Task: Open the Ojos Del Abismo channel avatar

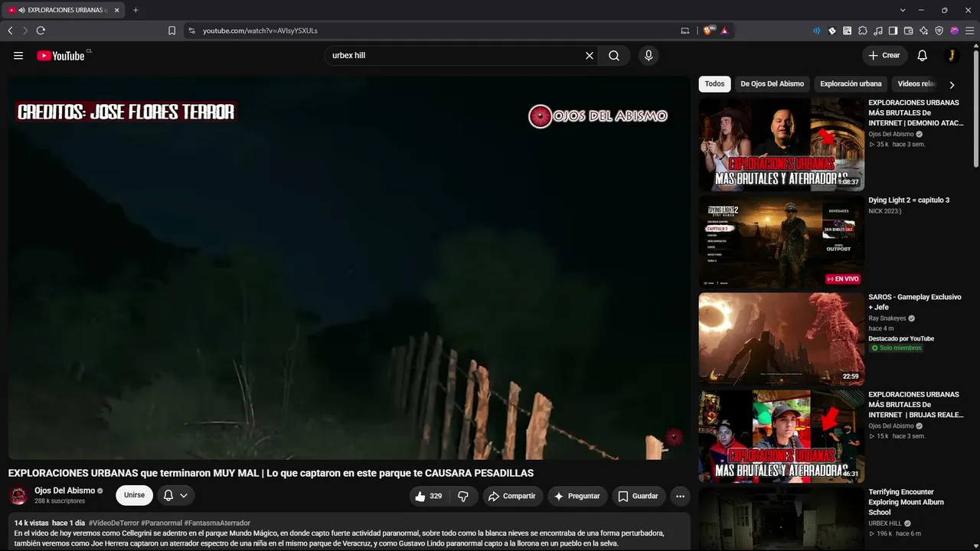Action: (x=18, y=495)
